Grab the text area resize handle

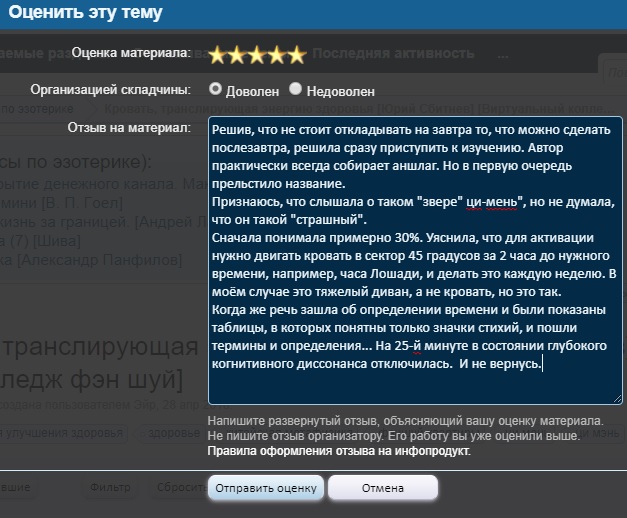pyautogui.click(x=617, y=398)
